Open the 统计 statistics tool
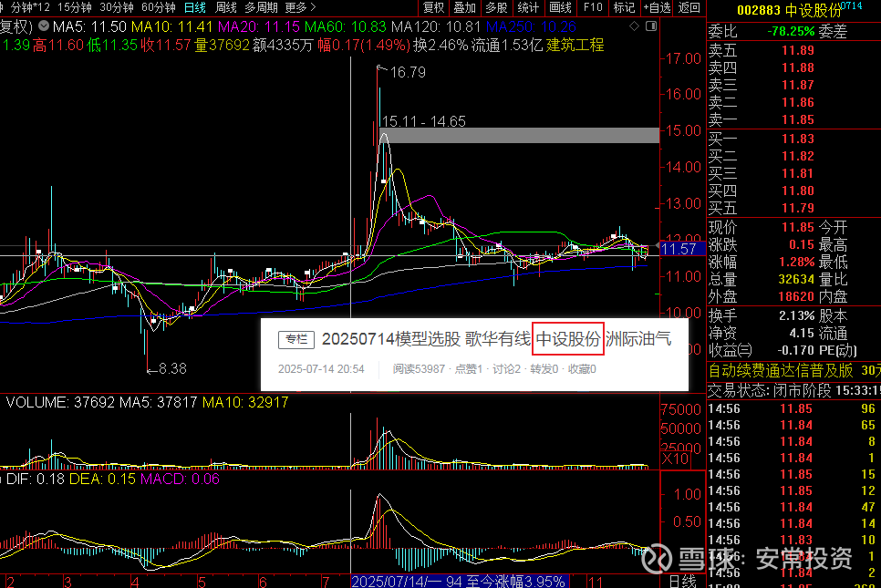The width and height of the screenshot is (881, 588). (x=527, y=7)
